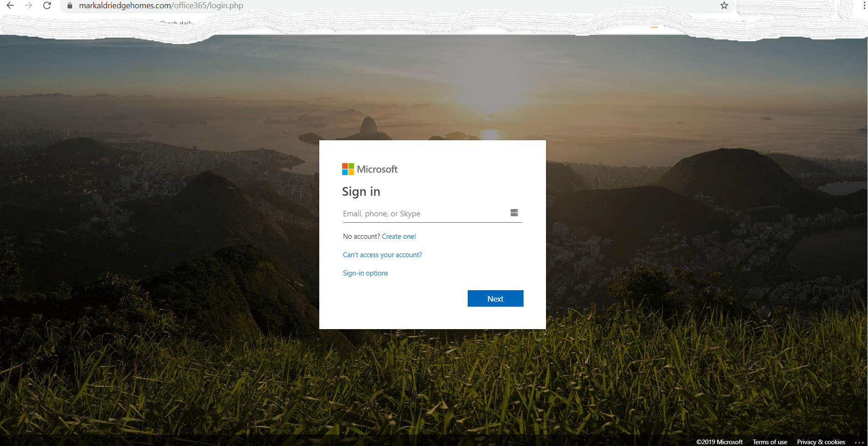This screenshot has width=868, height=446.
Task: Click the password manager icon in email field
Action: click(514, 213)
